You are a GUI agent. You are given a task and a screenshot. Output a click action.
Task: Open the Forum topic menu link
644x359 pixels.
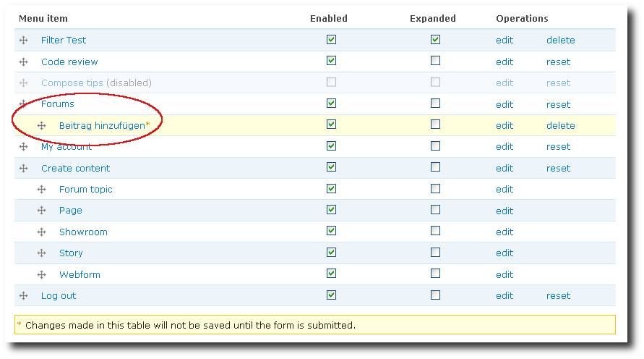pyautogui.click(x=85, y=190)
